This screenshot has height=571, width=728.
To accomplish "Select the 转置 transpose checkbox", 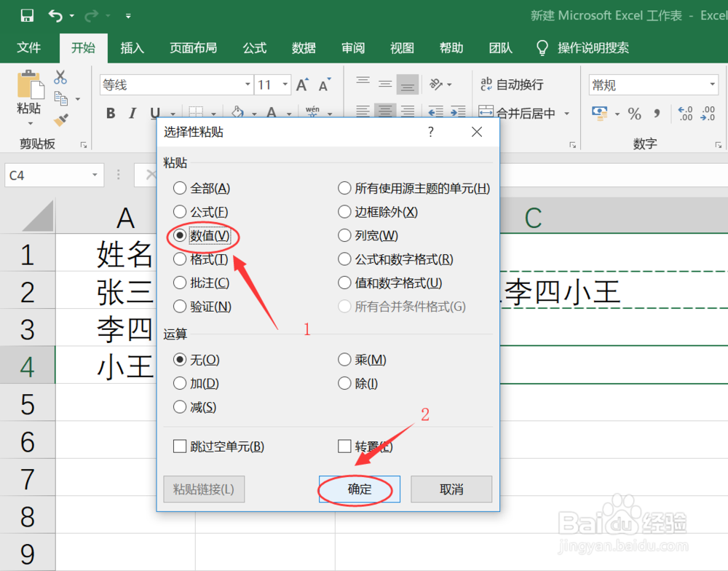I will click(344, 446).
